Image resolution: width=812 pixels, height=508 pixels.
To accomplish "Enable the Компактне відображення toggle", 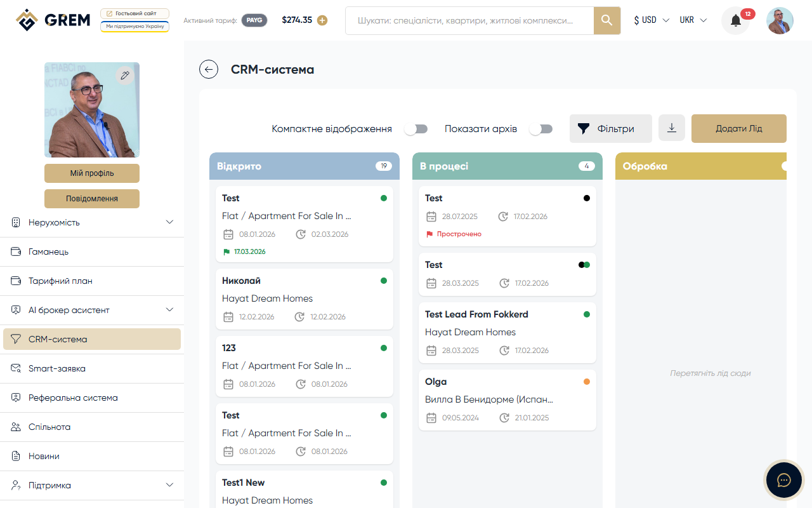I will point(416,128).
